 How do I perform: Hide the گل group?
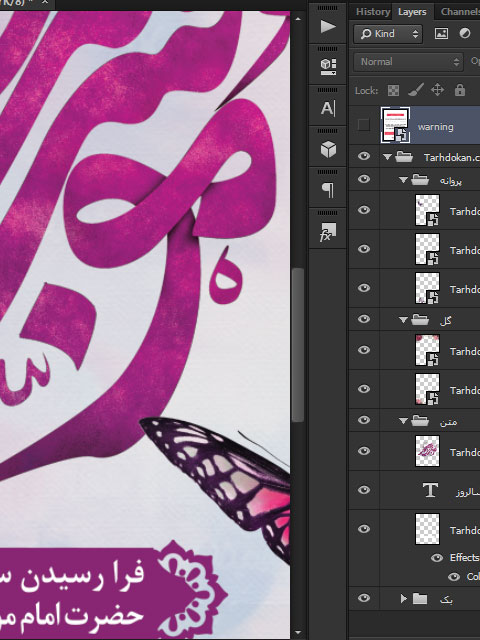click(364, 319)
